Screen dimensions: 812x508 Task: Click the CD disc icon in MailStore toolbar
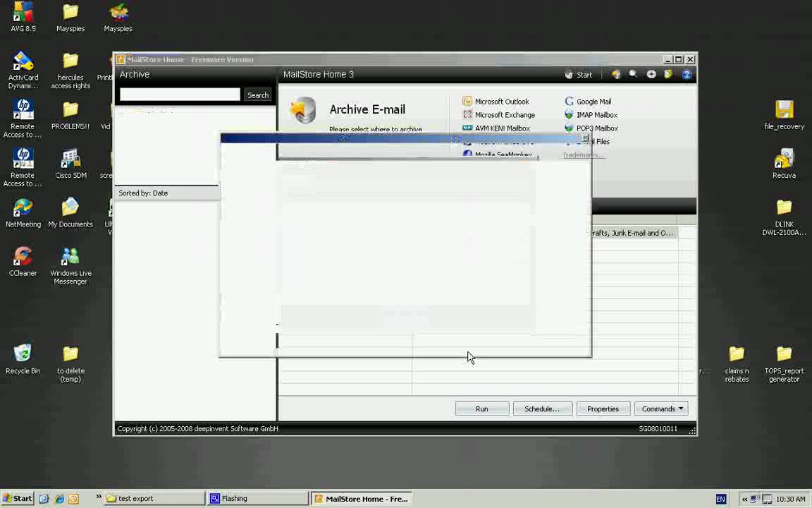[x=651, y=75]
